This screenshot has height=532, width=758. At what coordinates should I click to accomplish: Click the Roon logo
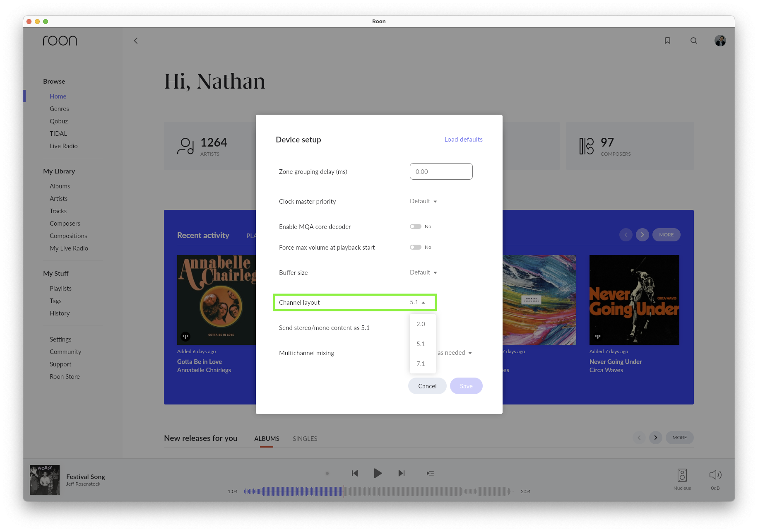click(60, 40)
